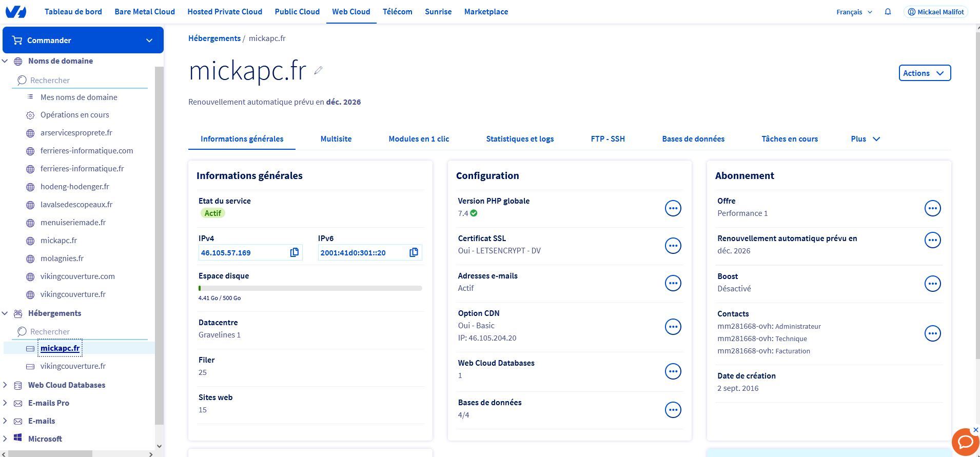
Task: Expand the Actions dropdown
Action: pos(924,73)
